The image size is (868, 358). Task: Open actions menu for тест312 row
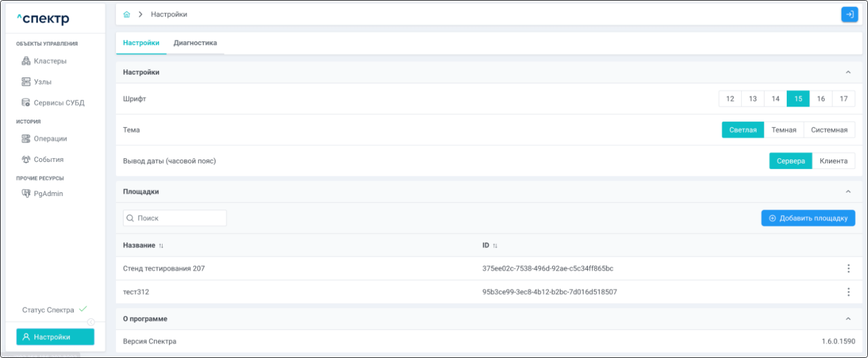click(848, 292)
